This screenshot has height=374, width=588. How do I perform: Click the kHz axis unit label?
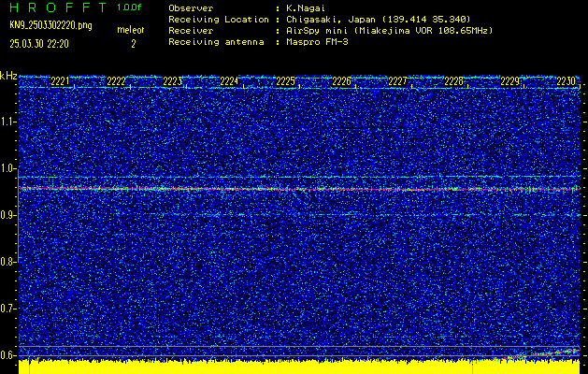(x=8, y=76)
